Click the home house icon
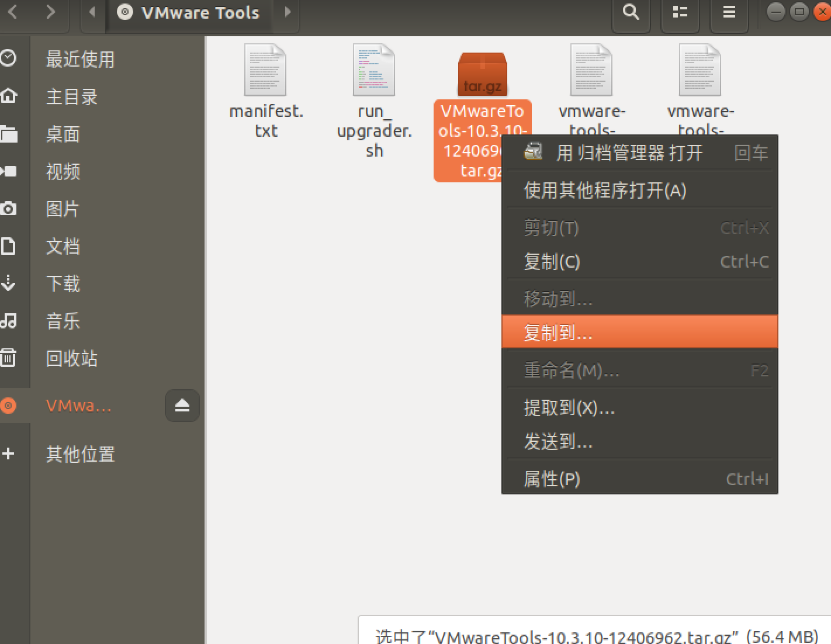 click(x=8, y=96)
